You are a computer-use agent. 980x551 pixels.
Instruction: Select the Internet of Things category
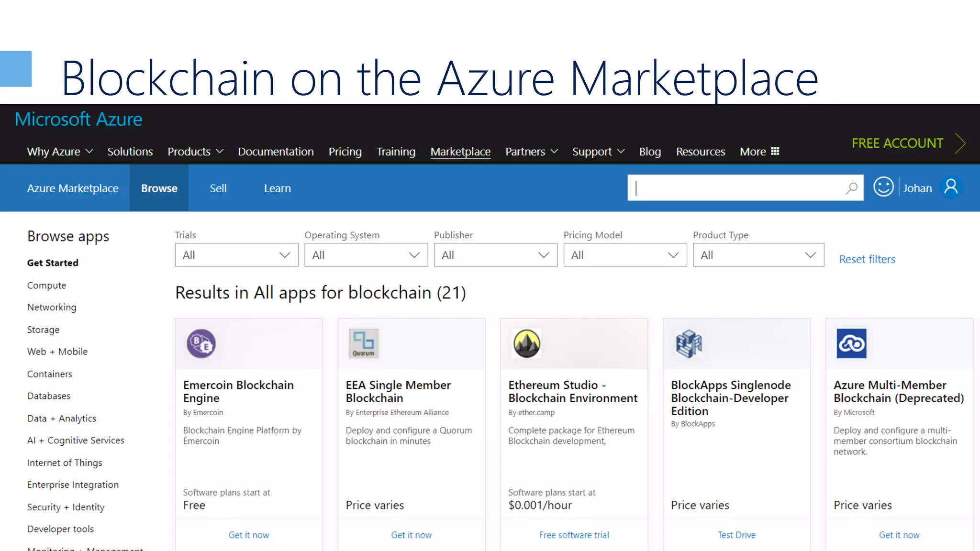tap(65, 463)
